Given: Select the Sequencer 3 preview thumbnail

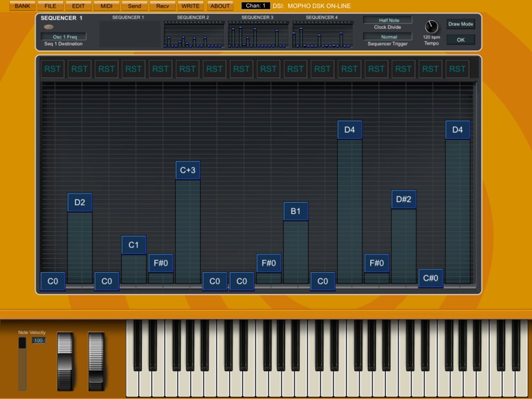Looking at the screenshot, I should pos(258,34).
